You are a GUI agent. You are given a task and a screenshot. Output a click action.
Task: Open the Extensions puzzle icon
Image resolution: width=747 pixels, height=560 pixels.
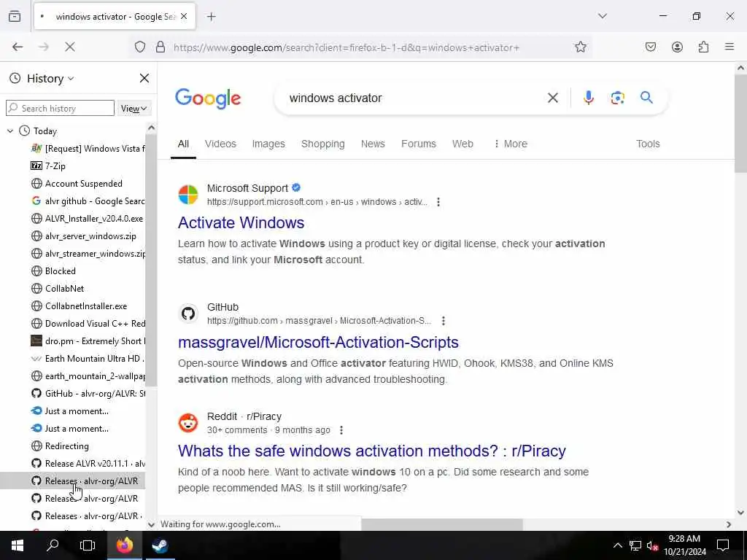point(704,47)
